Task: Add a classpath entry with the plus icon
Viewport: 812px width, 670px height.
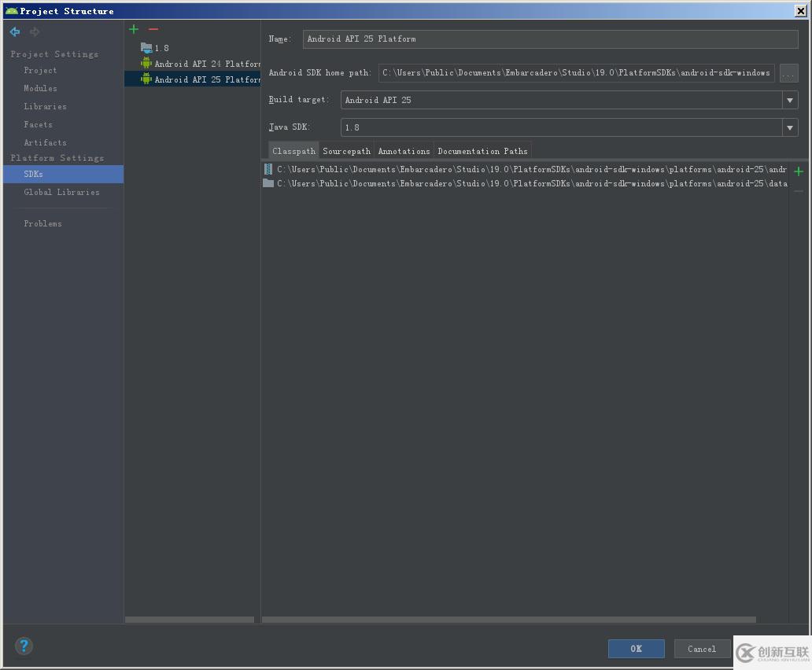Action: tap(799, 170)
